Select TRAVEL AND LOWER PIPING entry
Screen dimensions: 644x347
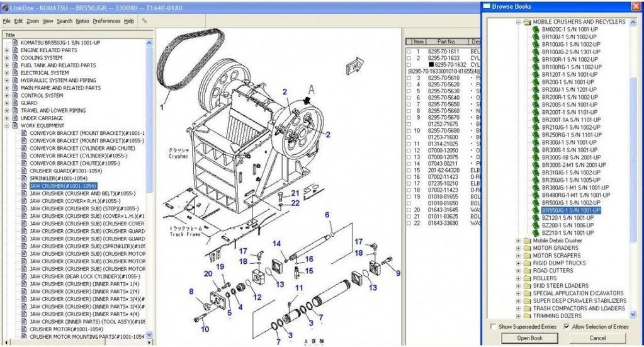click(53, 110)
